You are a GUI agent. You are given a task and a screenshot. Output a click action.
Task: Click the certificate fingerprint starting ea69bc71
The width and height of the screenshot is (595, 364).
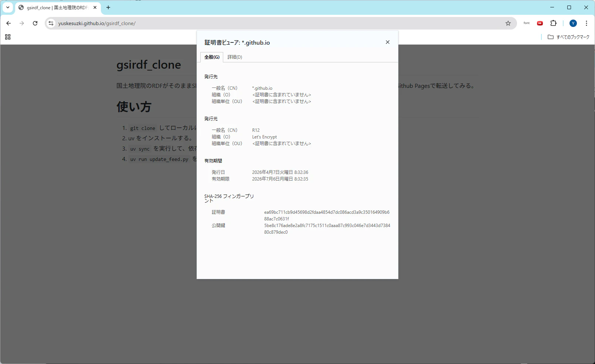(x=327, y=216)
